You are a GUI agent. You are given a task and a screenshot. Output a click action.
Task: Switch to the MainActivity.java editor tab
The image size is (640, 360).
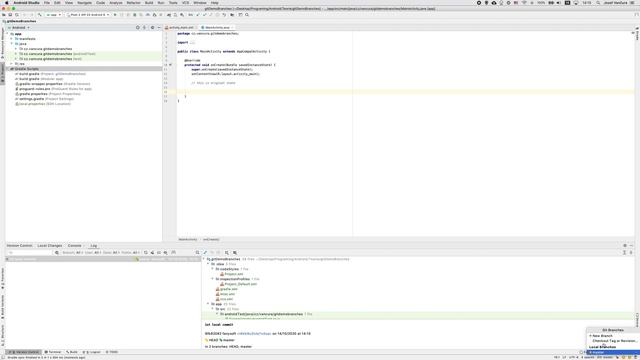click(x=216, y=27)
